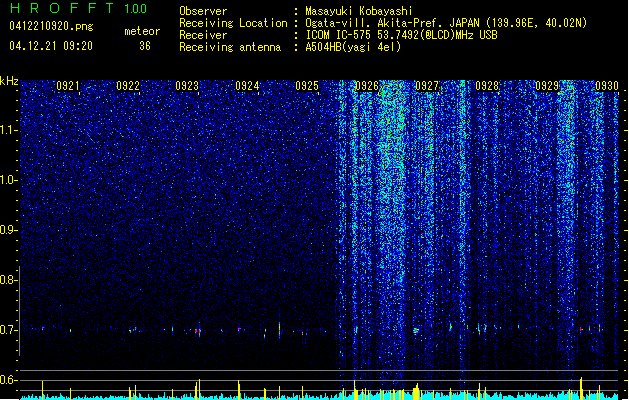Select the file name 0412210920.png
Screen dimensions: 629x400
51,26
